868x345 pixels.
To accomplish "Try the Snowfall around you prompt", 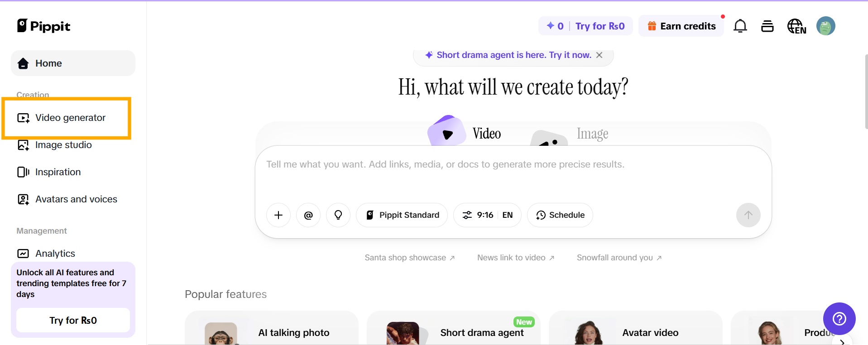I will point(619,258).
